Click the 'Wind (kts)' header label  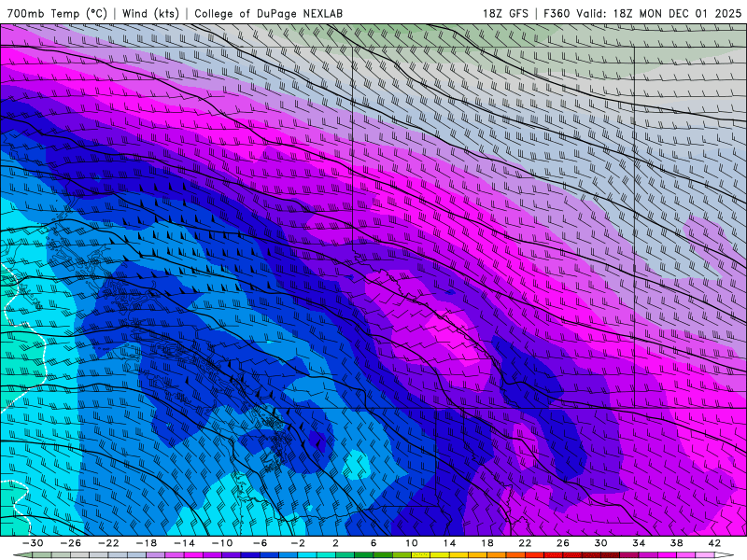(x=150, y=13)
